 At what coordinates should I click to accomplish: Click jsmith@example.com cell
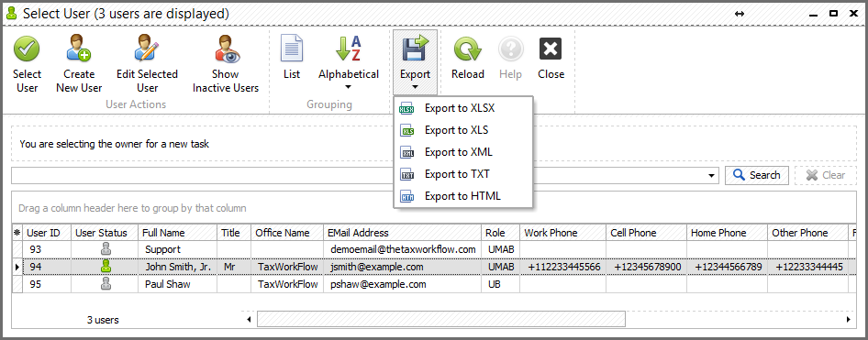pos(402,267)
